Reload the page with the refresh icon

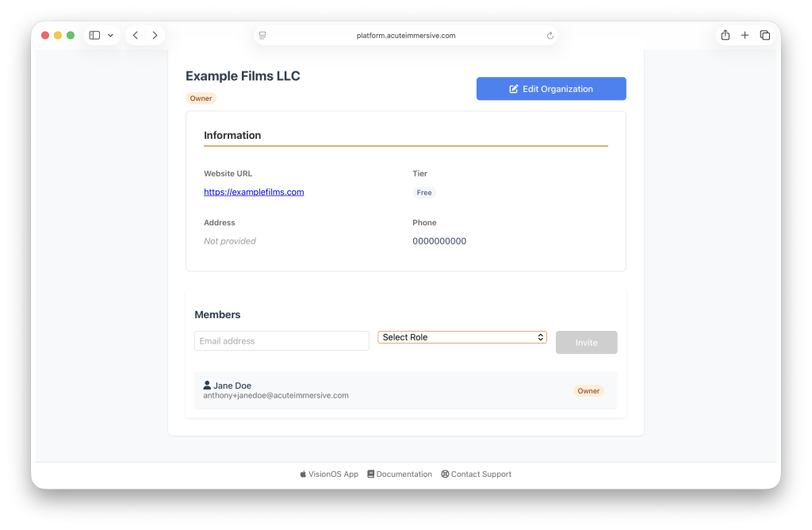550,36
